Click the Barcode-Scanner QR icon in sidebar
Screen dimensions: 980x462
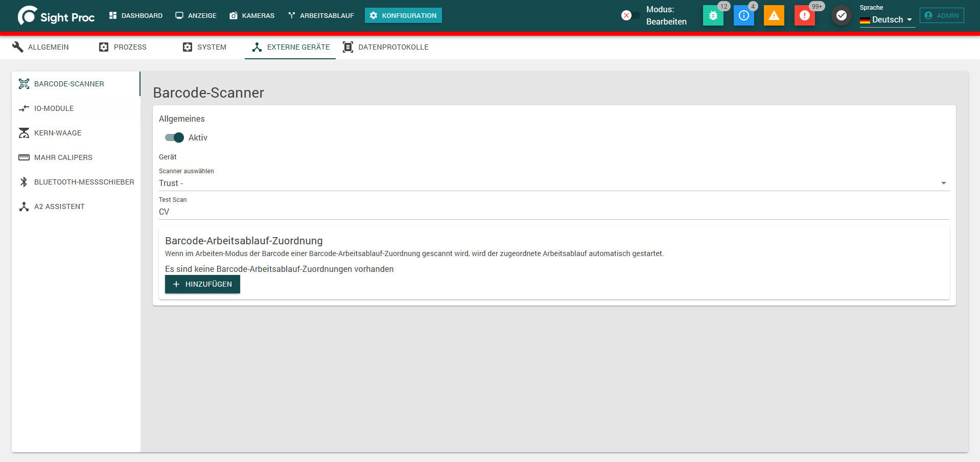pos(24,84)
